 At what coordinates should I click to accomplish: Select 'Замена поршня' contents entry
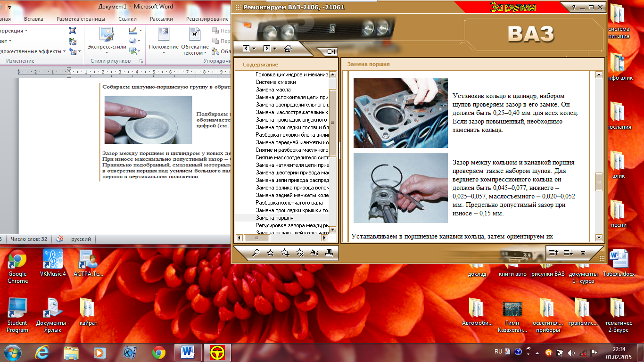point(274,218)
